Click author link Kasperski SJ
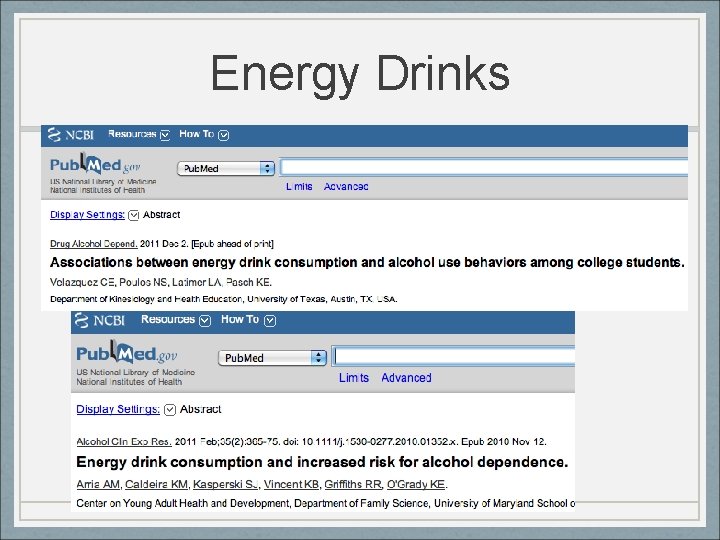The image size is (720, 540). click(225, 484)
